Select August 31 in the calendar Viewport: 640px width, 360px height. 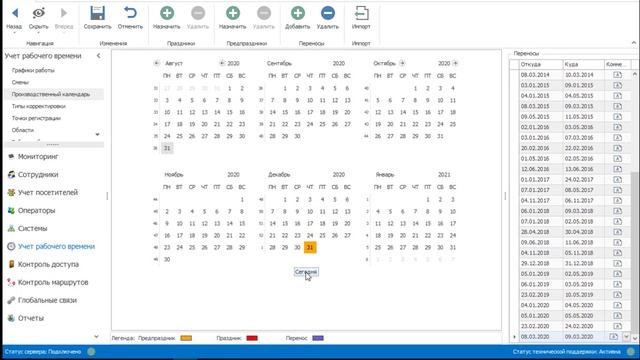[167, 148]
